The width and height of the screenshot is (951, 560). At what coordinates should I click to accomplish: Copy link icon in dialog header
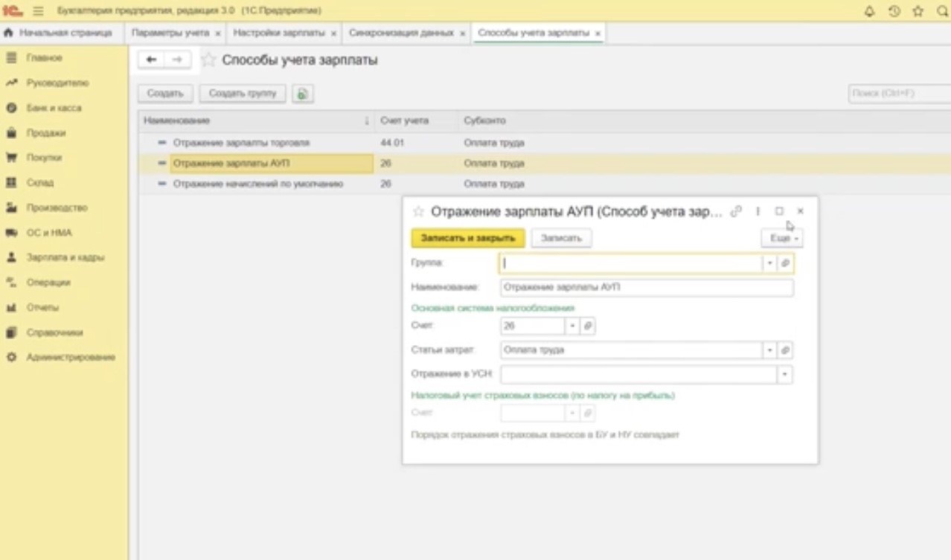tap(736, 211)
